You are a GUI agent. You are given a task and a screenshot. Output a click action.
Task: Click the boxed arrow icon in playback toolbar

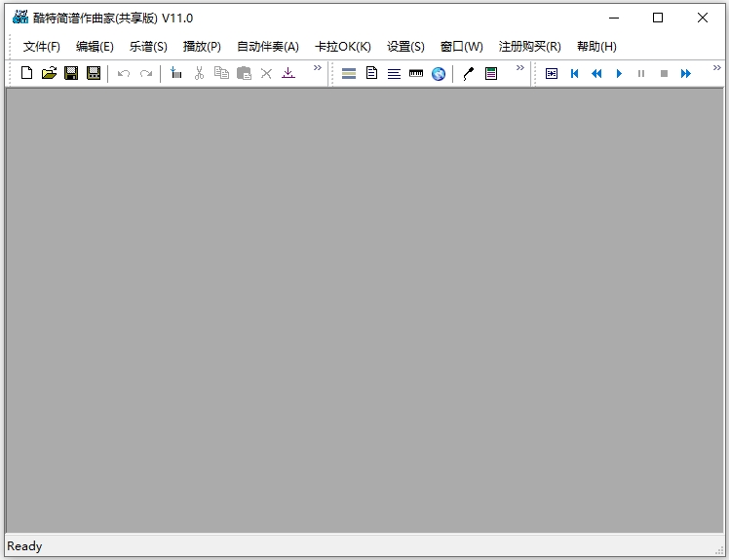click(x=552, y=73)
